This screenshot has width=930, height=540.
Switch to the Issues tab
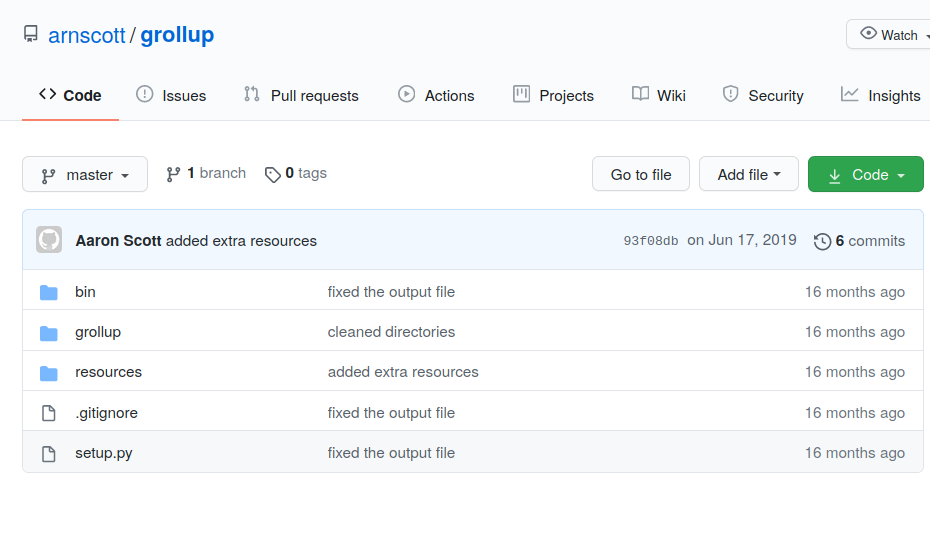point(171,96)
